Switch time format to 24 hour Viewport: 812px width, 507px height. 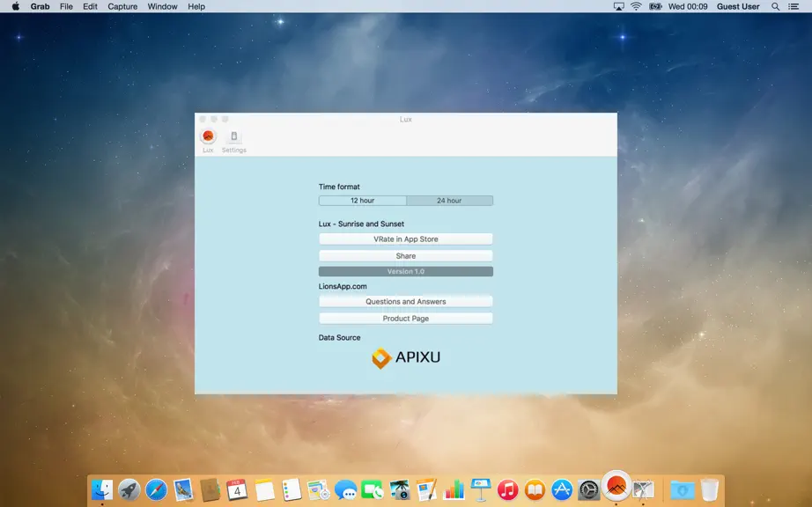tap(449, 201)
